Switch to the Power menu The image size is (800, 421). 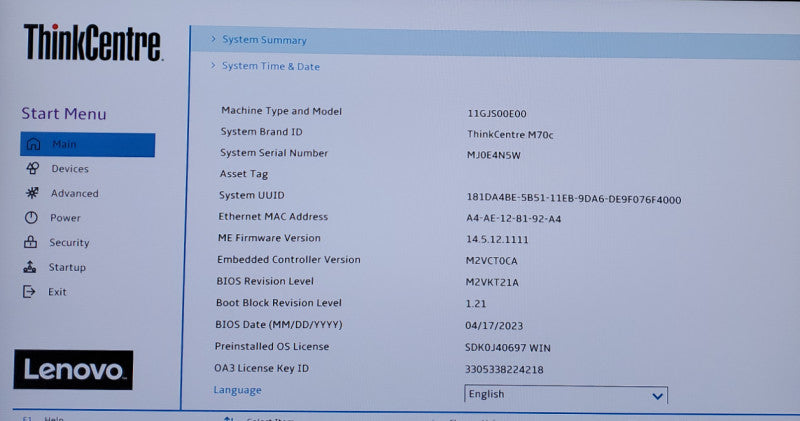point(65,218)
